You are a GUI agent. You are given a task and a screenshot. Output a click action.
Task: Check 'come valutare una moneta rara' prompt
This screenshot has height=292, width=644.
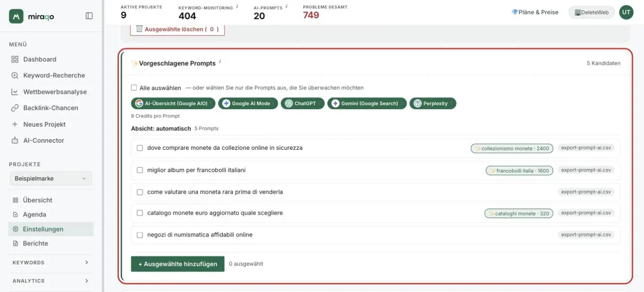click(140, 192)
